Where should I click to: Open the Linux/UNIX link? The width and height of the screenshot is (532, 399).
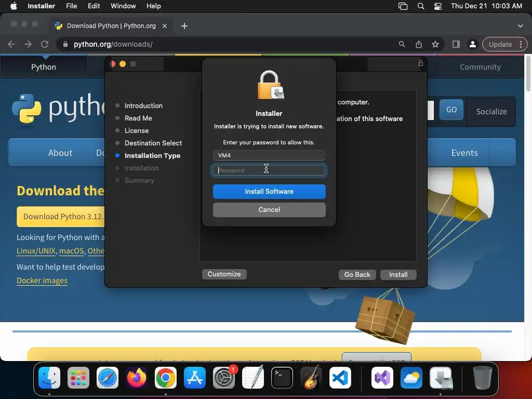tap(36, 251)
